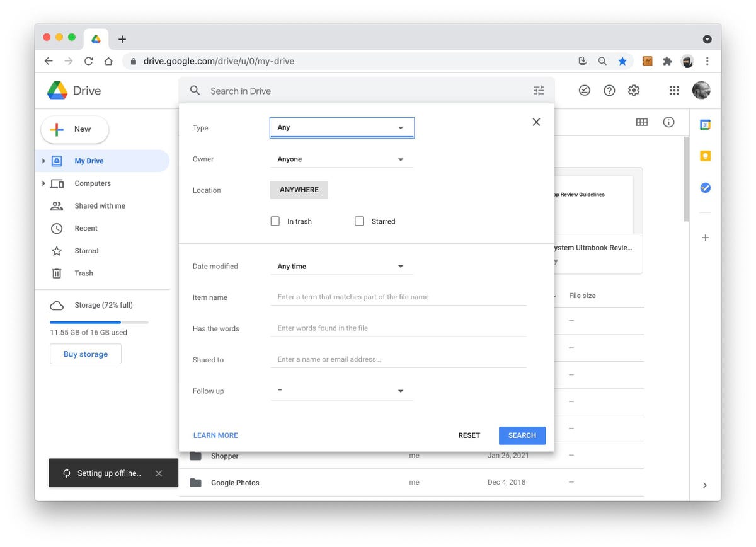Viewport: 756px width, 547px height.
Task: Close the advanced search dialog
Action: [x=536, y=122]
